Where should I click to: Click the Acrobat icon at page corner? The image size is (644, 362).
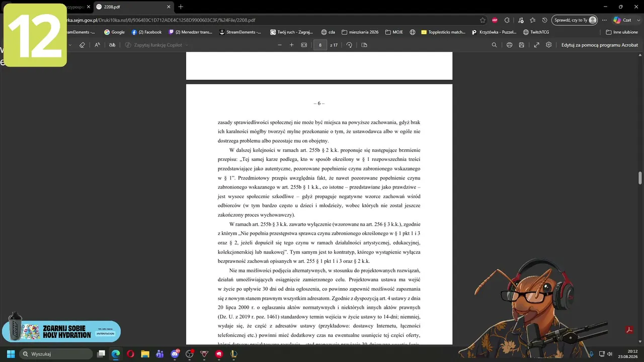629,330
